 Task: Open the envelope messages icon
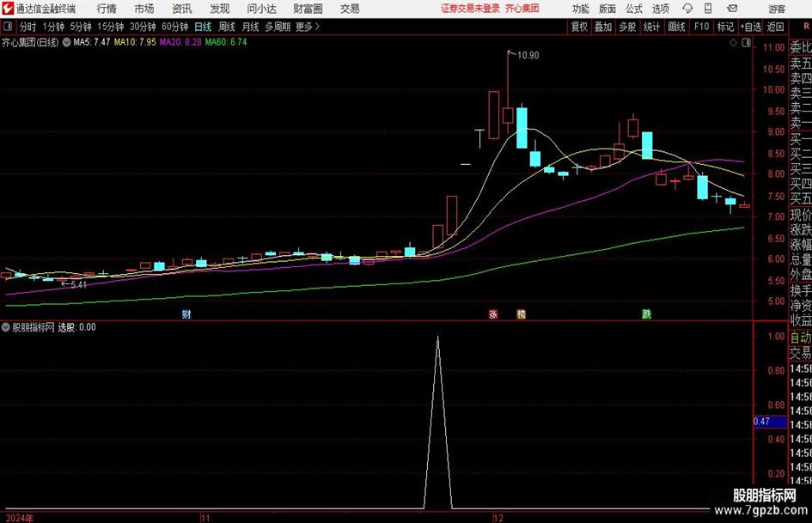pos(732,9)
